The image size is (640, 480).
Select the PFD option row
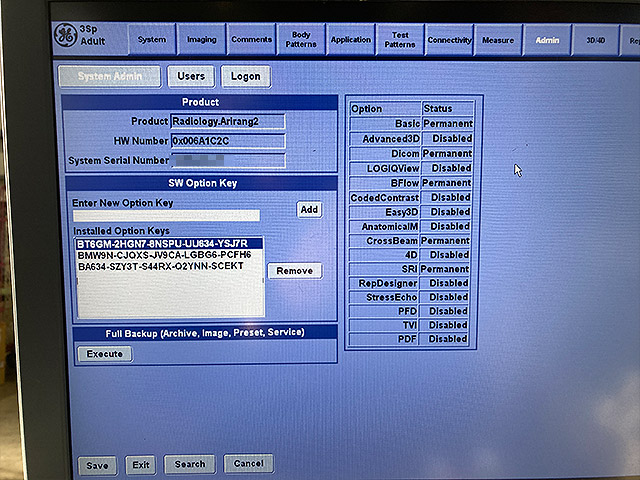409,311
